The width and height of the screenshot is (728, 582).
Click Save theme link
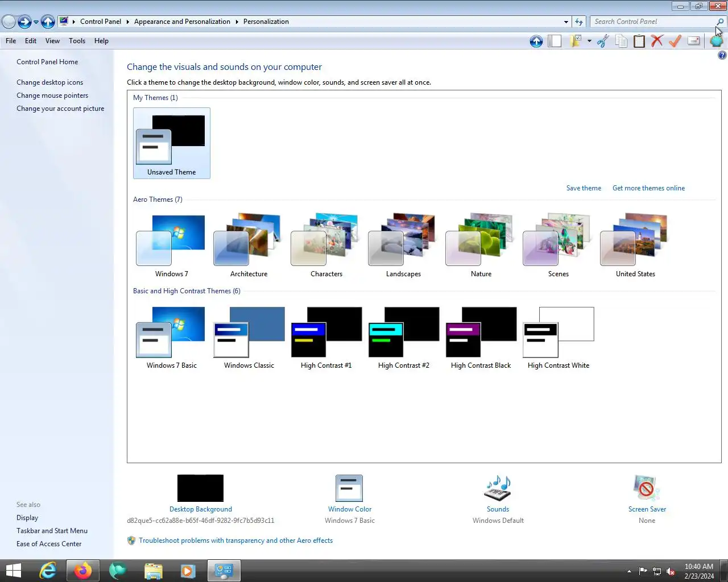pos(584,188)
